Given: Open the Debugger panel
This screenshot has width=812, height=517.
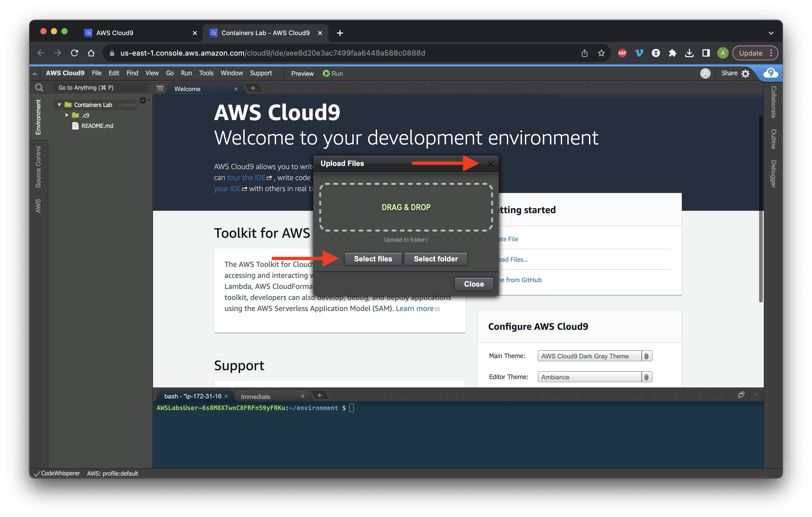Looking at the screenshot, I should point(774,174).
